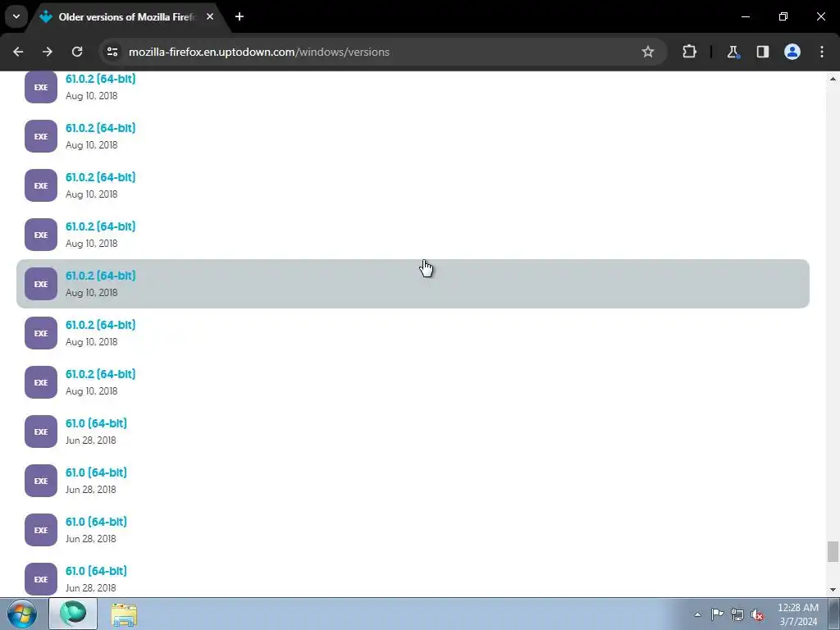Go forward with the forward arrow

coord(48,52)
